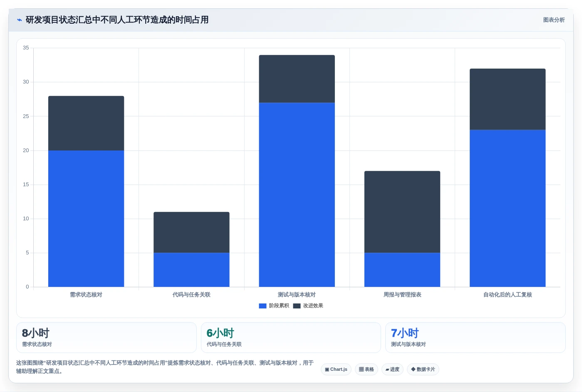Select the Chart.js tag chip
This screenshot has height=392, width=582.
point(336,369)
